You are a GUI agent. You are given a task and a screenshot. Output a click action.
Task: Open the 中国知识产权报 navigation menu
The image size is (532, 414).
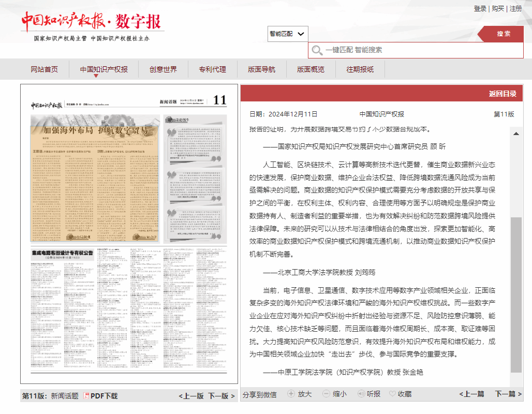(x=104, y=69)
